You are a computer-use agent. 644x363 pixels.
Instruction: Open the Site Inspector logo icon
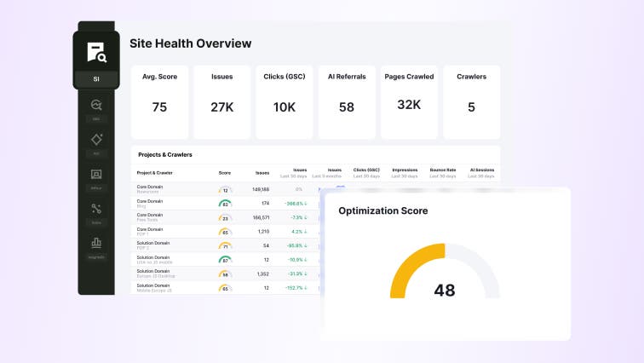point(96,52)
